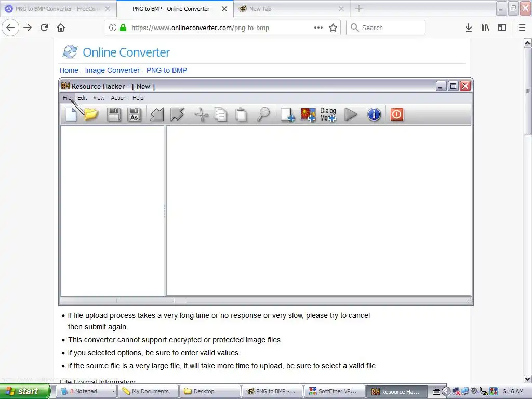
Task: Switch to PNG to BMP Converter FreeConvert tab
Action: click(58, 9)
